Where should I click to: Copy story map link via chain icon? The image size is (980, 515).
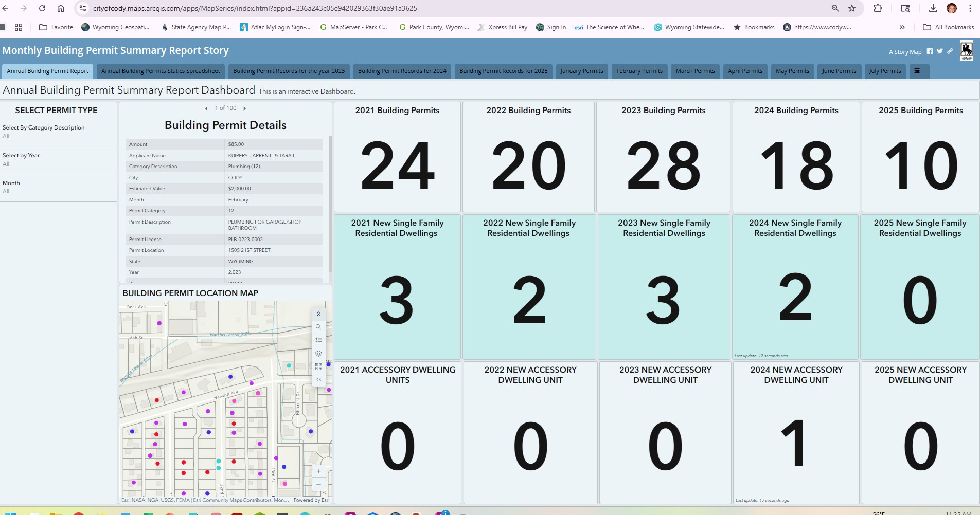[x=950, y=51]
